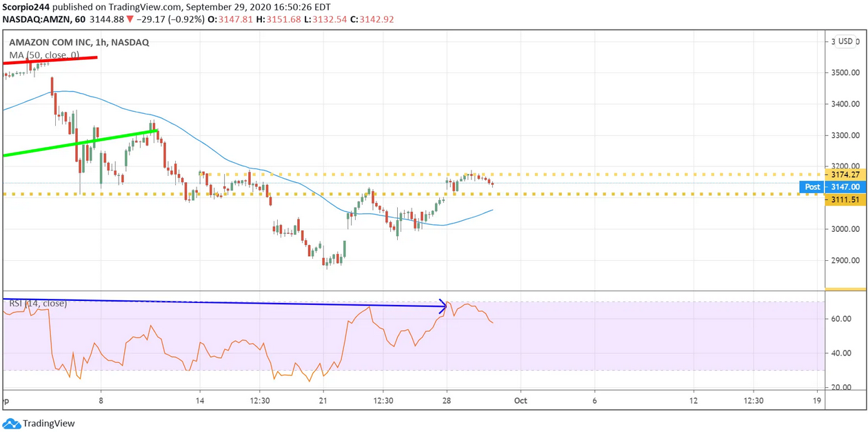Click the RSI 40.00 axis label
Image resolution: width=868 pixels, height=432 pixels.
(x=841, y=353)
